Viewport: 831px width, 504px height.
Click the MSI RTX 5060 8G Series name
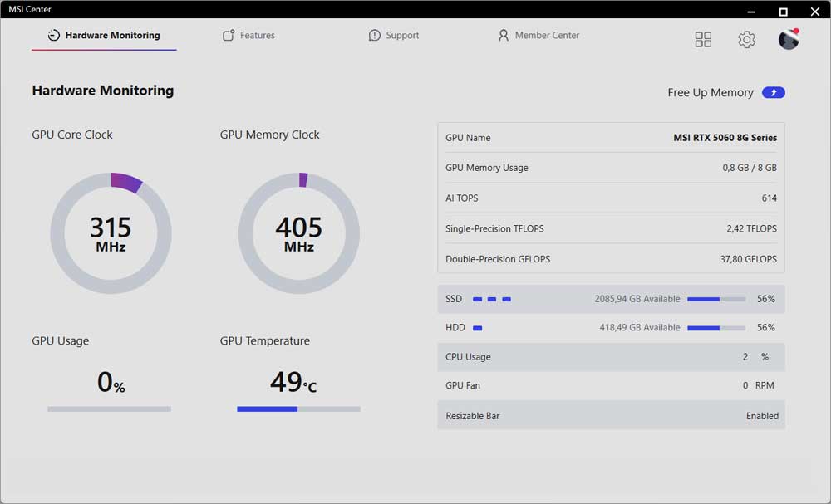(723, 137)
